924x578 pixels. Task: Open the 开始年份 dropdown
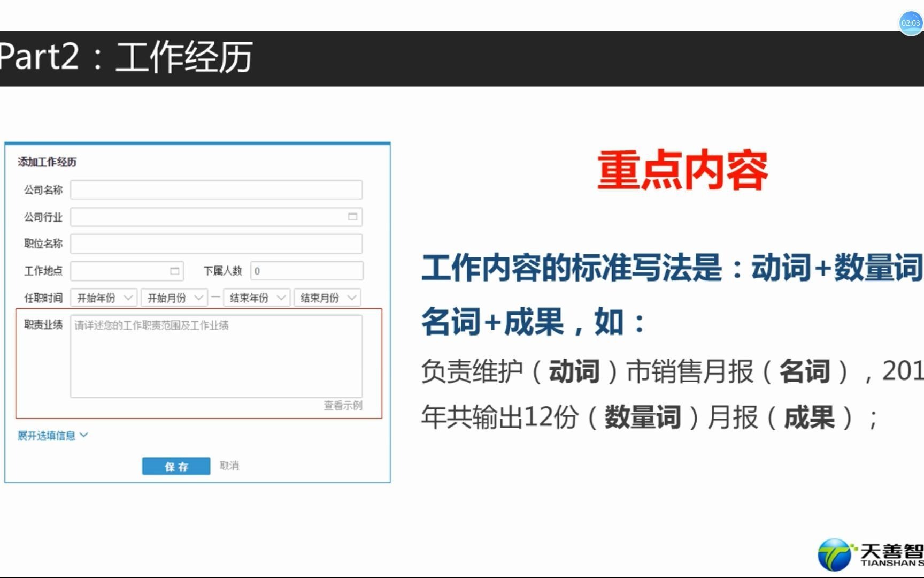click(104, 298)
